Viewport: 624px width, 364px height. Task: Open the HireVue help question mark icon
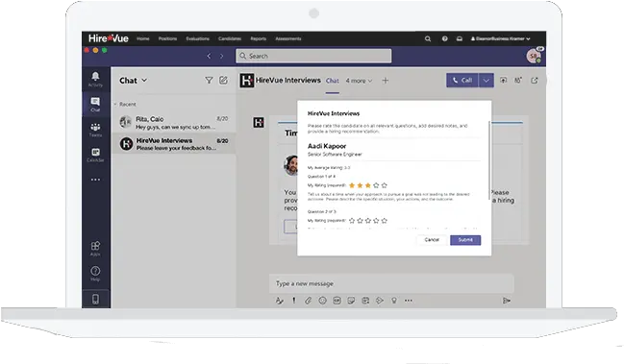click(x=444, y=38)
